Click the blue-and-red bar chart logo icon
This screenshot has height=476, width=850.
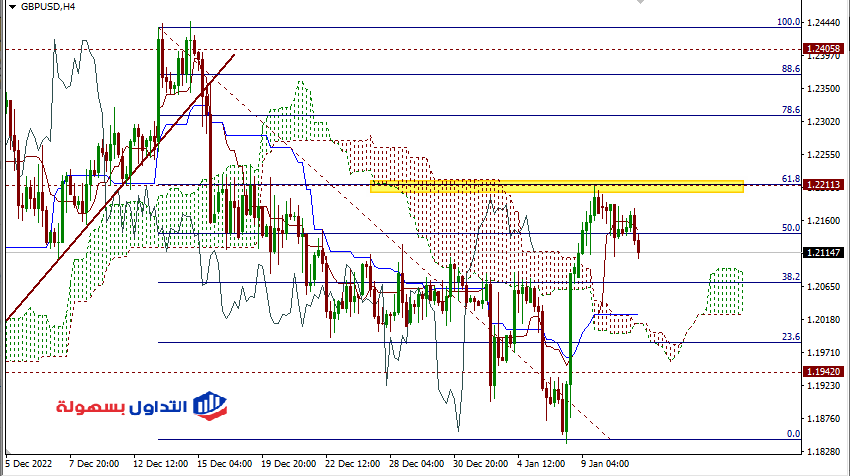(x=208, y=404)
